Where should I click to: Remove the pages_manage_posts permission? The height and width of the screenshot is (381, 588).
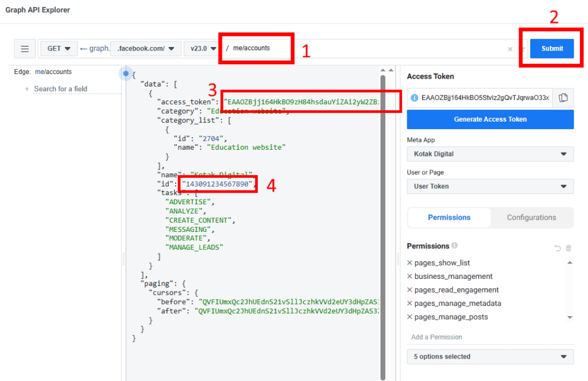[409, 317]
